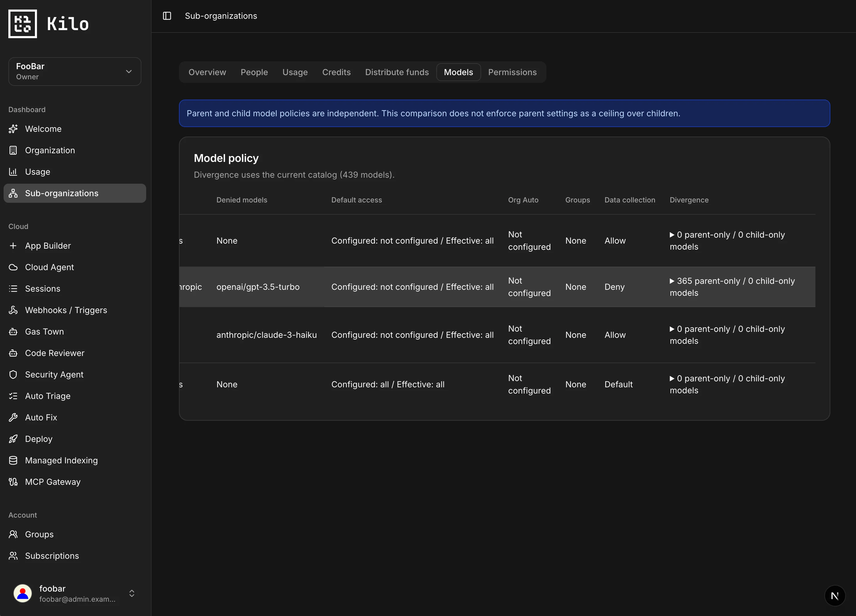The width and height of the screenshot is (856, 616).
Task: Click the Groups column header
Action: coord(577,200)
